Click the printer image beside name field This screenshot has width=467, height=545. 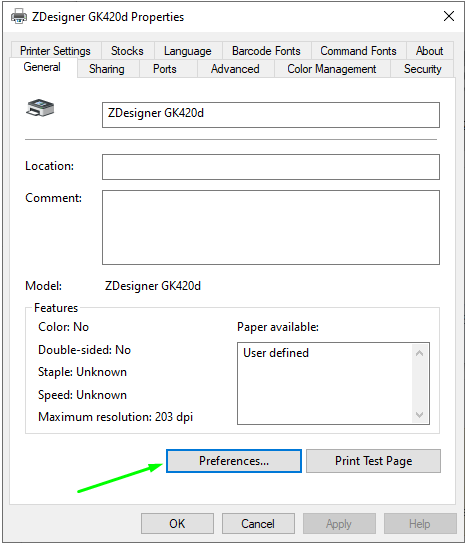[40, 107]
